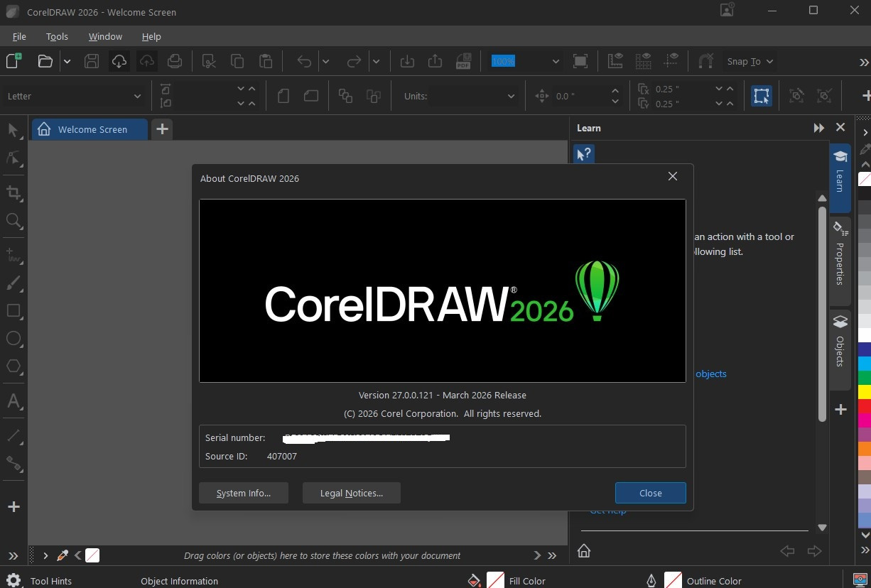Open the zoom level dropdown
The height and width of the screenshot is (588, 871).
tap(556, 62)
